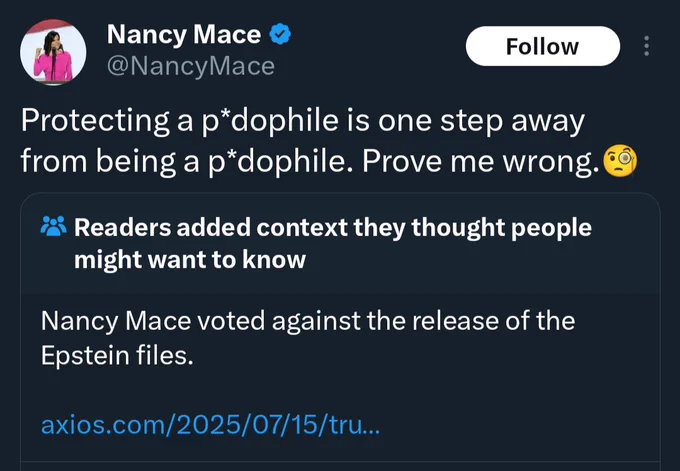Click the 'Epstein files.' text in the note
Image resolution: width=680 pixels, height=471 pixels.
(116, 355)
